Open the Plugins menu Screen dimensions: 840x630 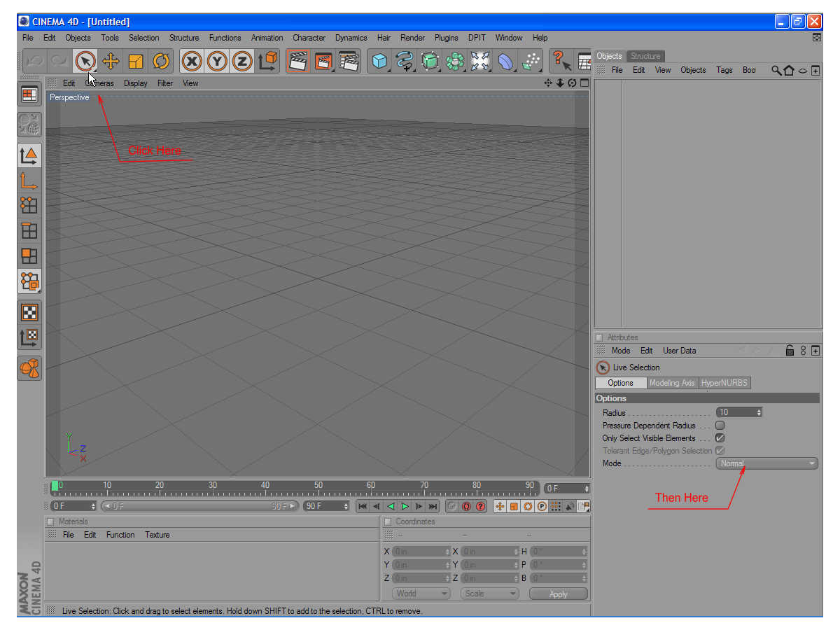point(447,38)
